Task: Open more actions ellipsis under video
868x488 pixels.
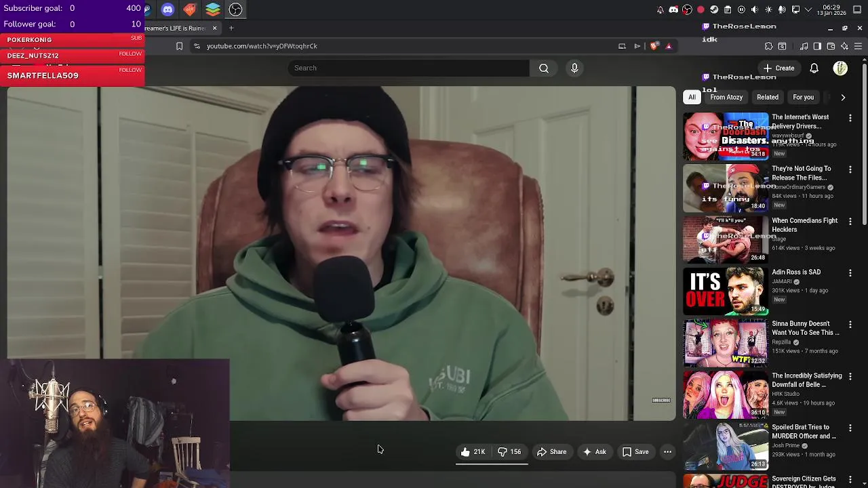Action: point(667,451)
